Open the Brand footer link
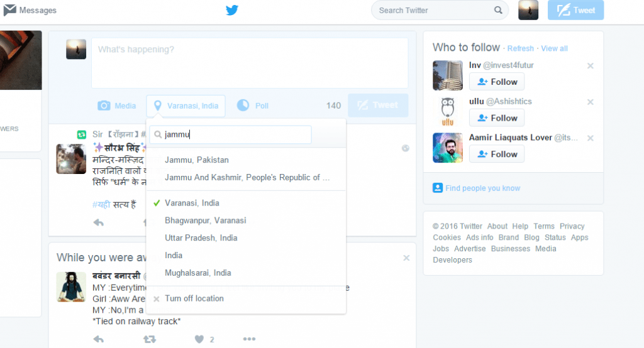Screen dimensions: 644x348 coord(508,237)
